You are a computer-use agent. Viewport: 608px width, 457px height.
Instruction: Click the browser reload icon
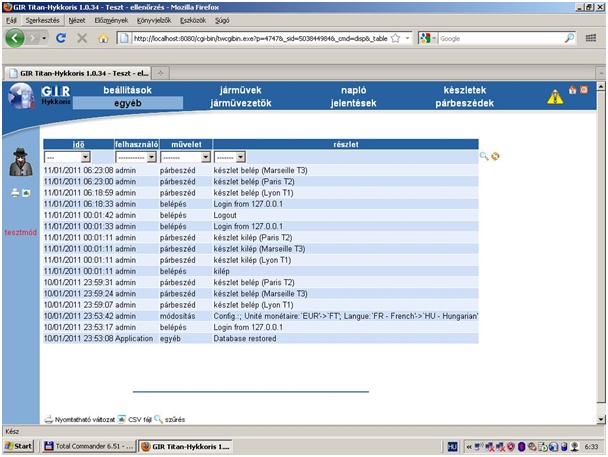pyautogui.click(x=61, y=38)
